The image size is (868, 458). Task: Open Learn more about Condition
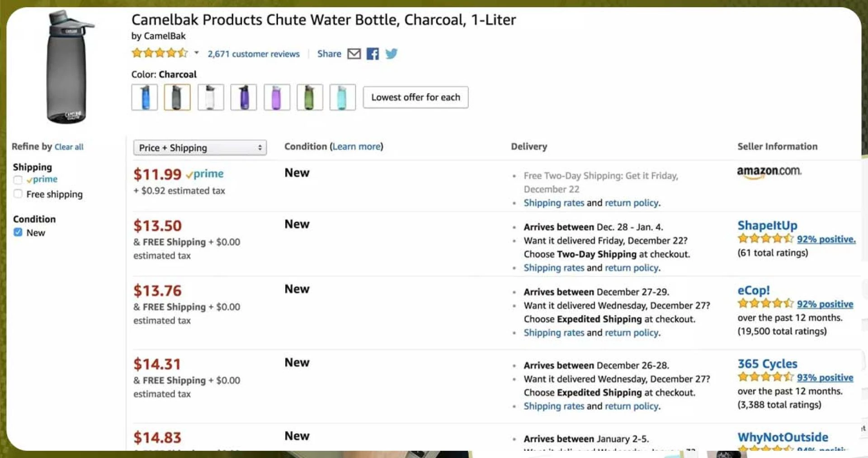pos(356,146)
